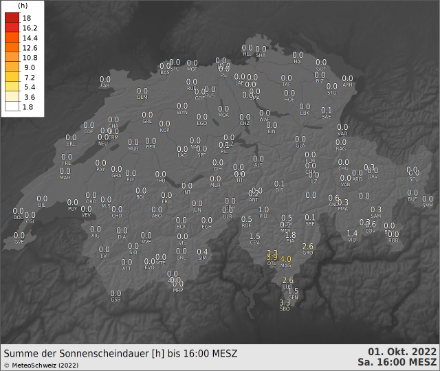Click the 2.6 value at station GRO
The image size is (440, 371).
click(308, 246)
